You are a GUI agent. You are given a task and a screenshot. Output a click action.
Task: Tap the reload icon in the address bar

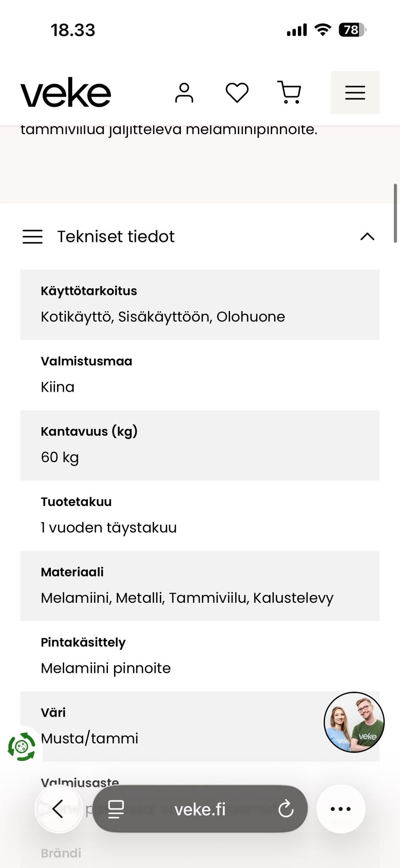(286, 808)
